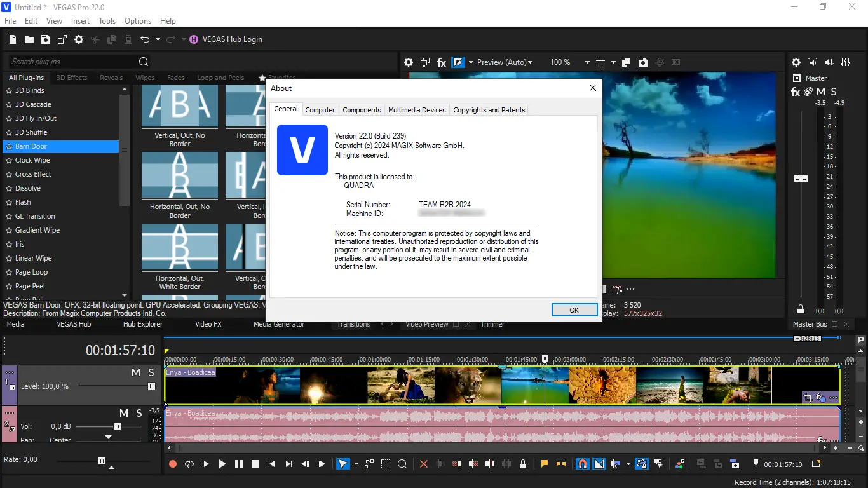This screenshot has width=868, height=488.
Task: Click the magnifier icon in plug-in search
Action: [144, 62]
